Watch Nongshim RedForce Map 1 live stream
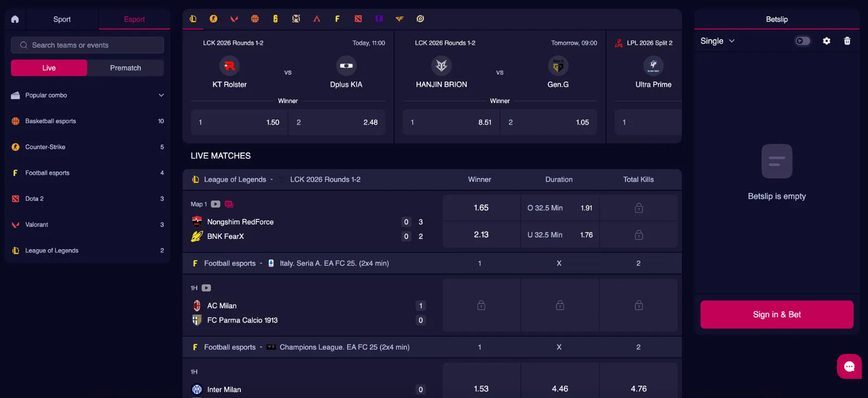The height and width of the screenshot is (398, 868). (x=215, y=204)
